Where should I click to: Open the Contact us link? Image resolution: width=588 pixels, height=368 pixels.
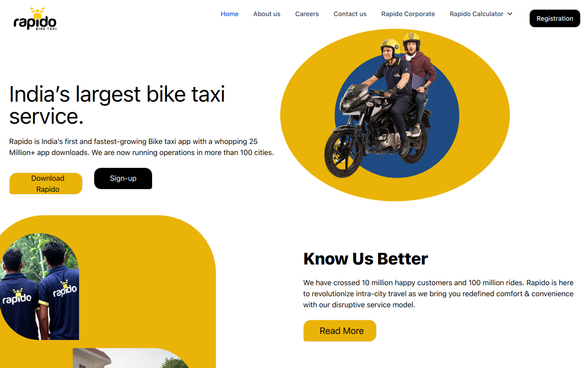click(x=350, y=14)
